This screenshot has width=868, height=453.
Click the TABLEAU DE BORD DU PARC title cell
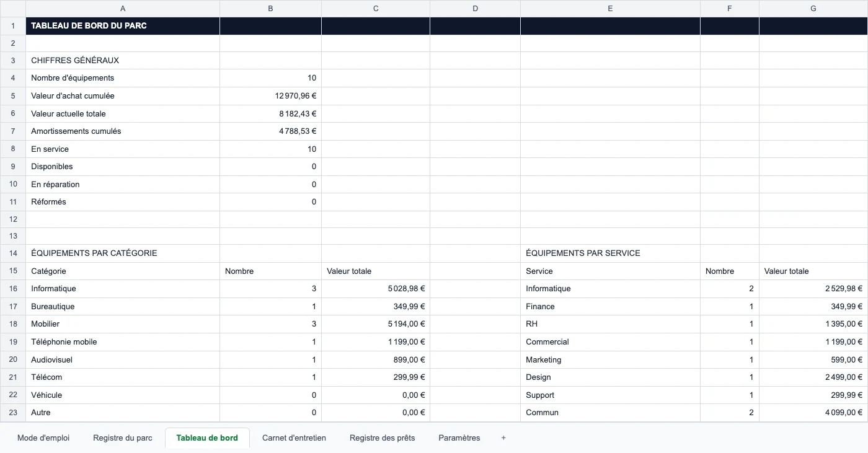pyautogui.click(x=123, y=26)
